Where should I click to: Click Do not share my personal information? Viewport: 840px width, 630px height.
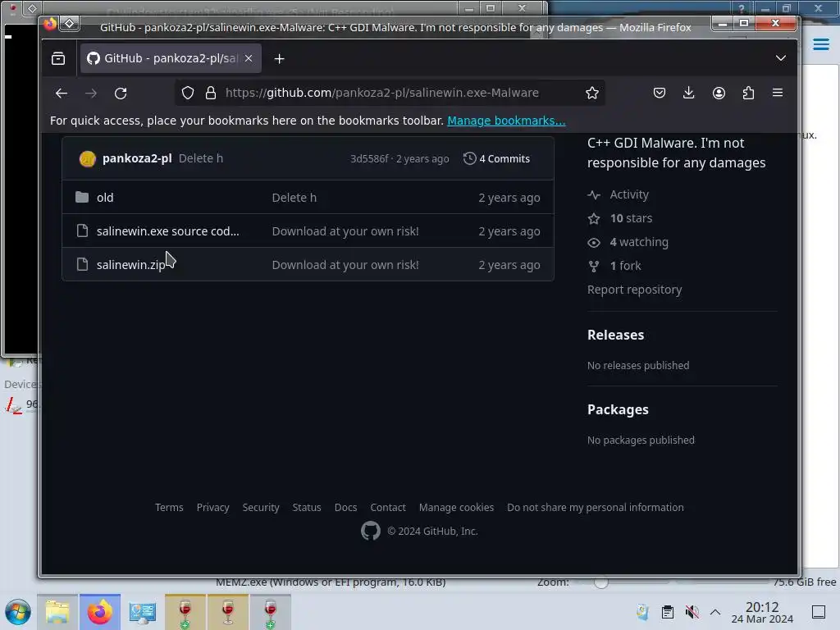[596, 507]
